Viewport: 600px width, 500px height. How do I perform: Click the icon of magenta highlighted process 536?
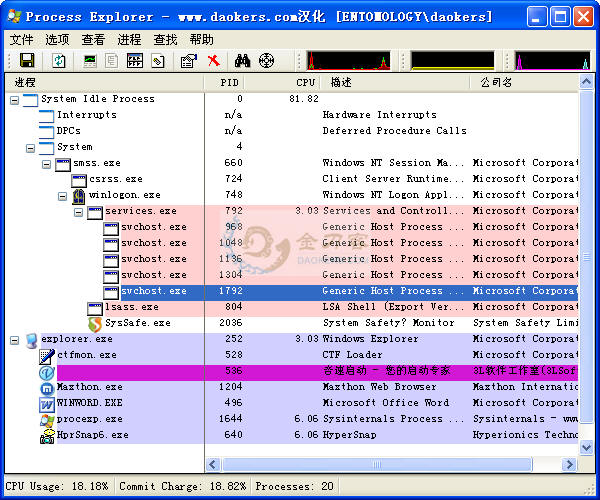(47, 372)
